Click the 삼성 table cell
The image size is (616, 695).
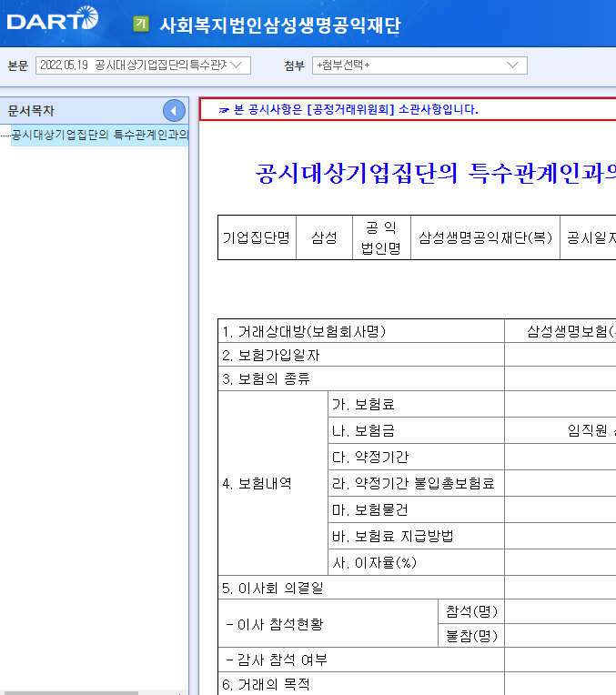(x=324, y=237)
